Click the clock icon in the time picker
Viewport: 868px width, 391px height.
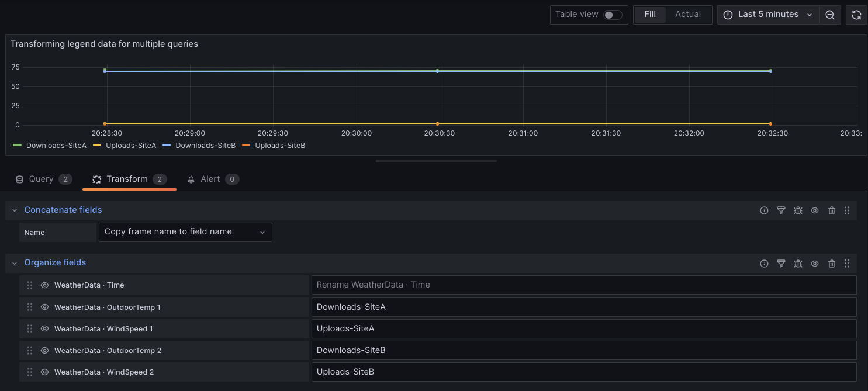pyautogui.click(x=728, y=14)
